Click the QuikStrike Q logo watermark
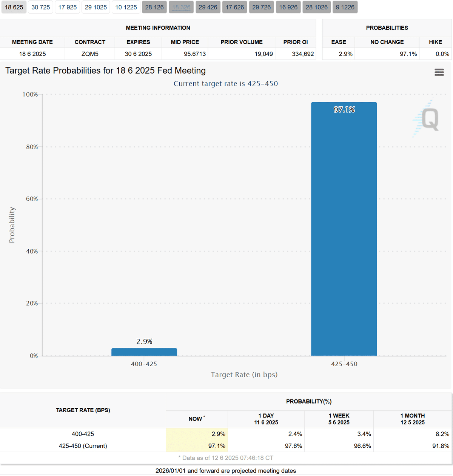 point(428,119)
